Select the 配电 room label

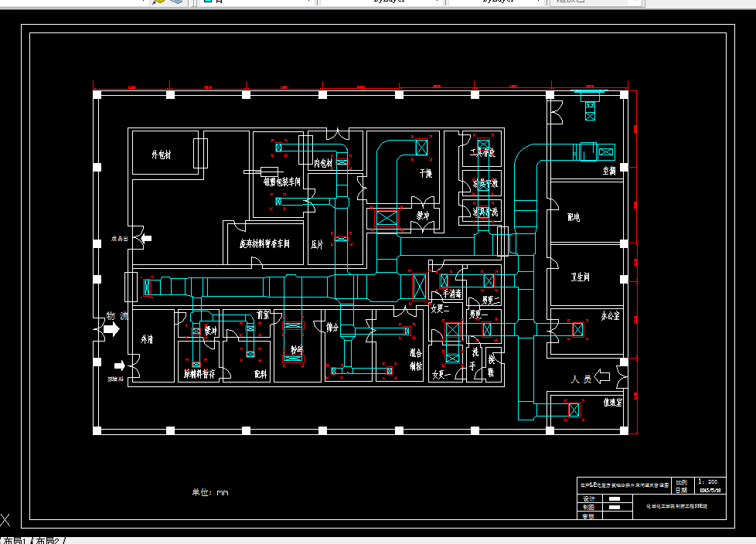[x=574, y=217]
